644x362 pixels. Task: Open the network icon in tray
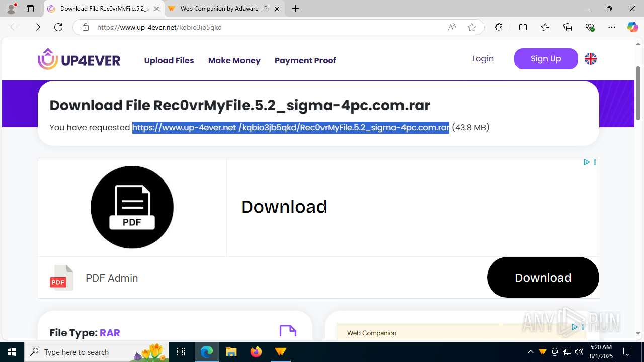click(x=567, y=352)
